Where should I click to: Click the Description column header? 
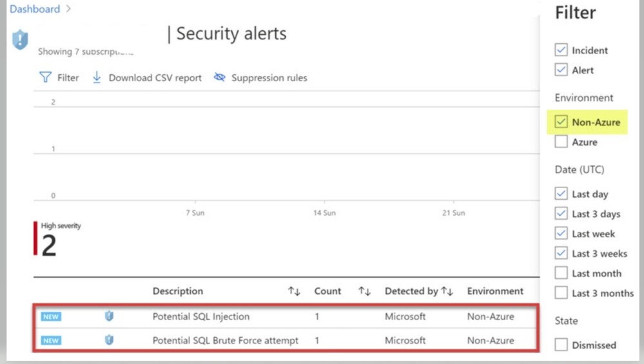pyautogui.click(x=178, y=291)
